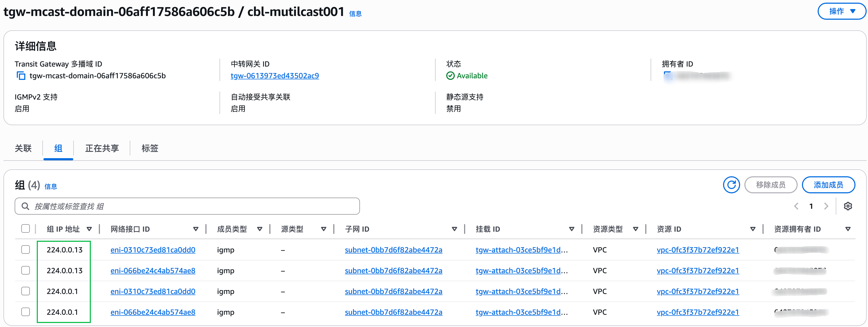Go to next page arrow
Image resolution: width=868 pixels, height=327 pixels.
click(x=826, y=206)
